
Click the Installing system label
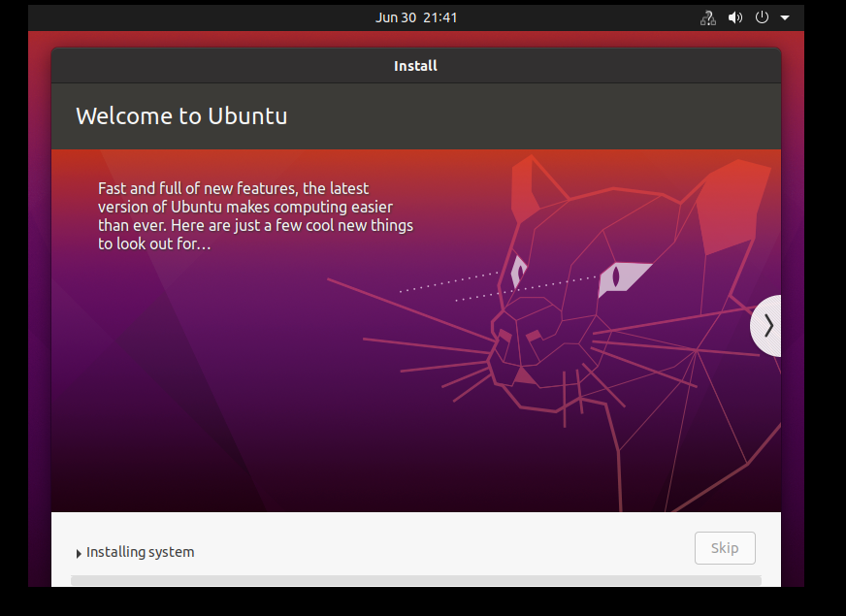[x=141, y=552]
